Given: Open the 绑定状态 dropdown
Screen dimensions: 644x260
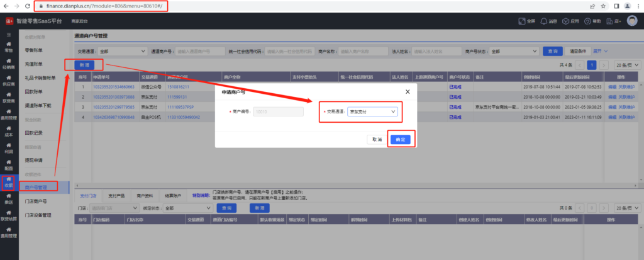Looking at the screenshot, I should (x=187, y=208).
